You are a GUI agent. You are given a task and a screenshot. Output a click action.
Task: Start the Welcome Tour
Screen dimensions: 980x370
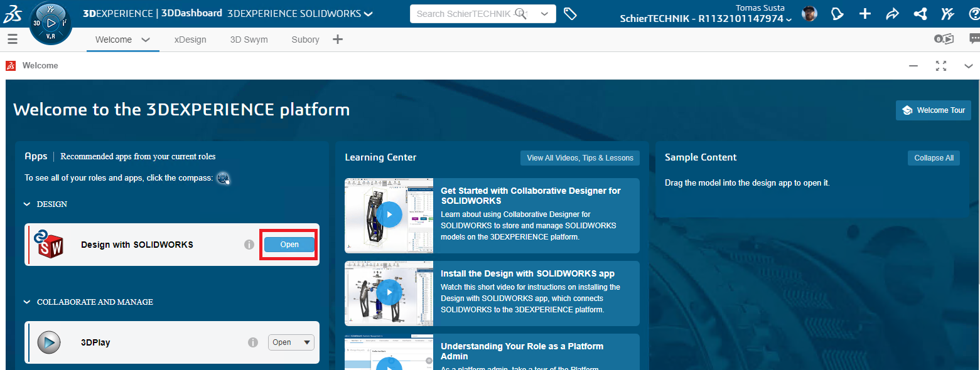pyautogui.click(x=934, y=110)
